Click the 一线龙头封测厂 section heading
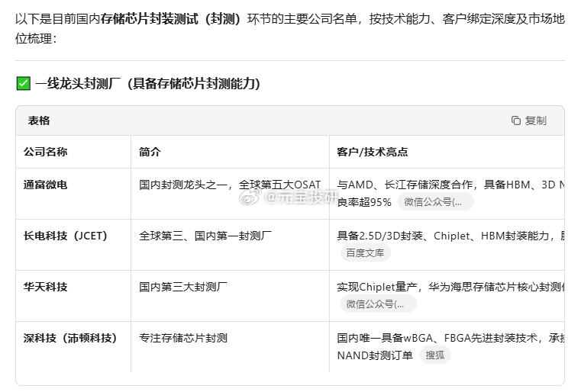The image size is (581, 392). 148,84
